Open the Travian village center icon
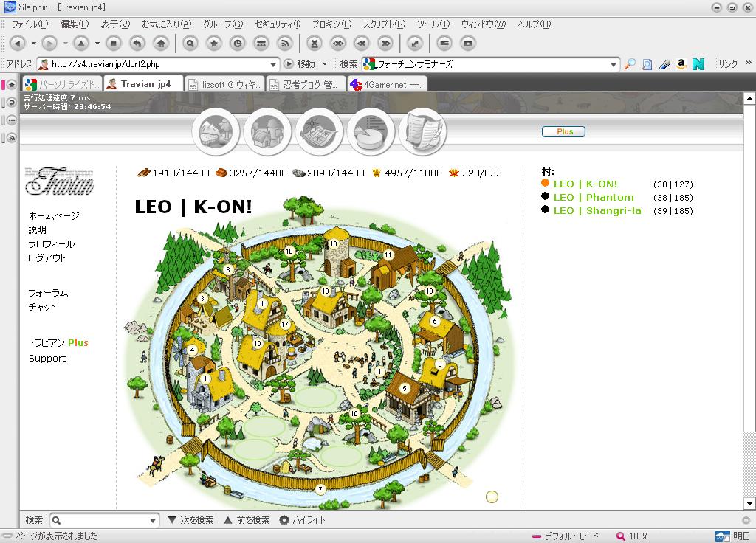 pyautogui.click(x=267, y=131)
